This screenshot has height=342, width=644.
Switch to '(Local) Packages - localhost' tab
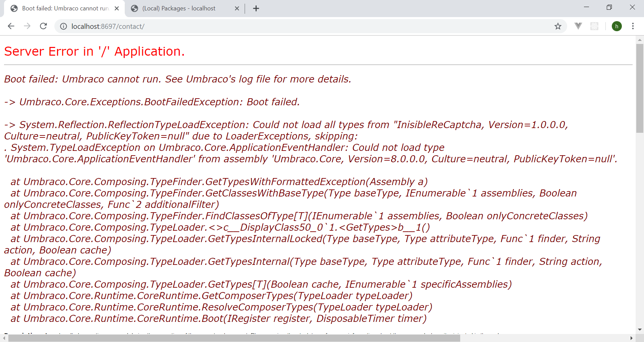[184, 8]
